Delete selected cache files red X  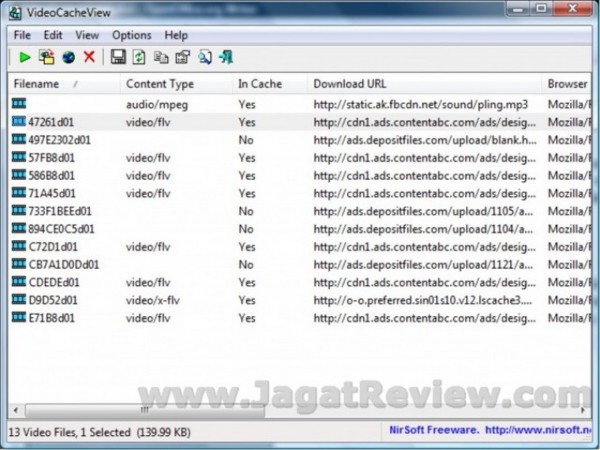coord(90,57)
